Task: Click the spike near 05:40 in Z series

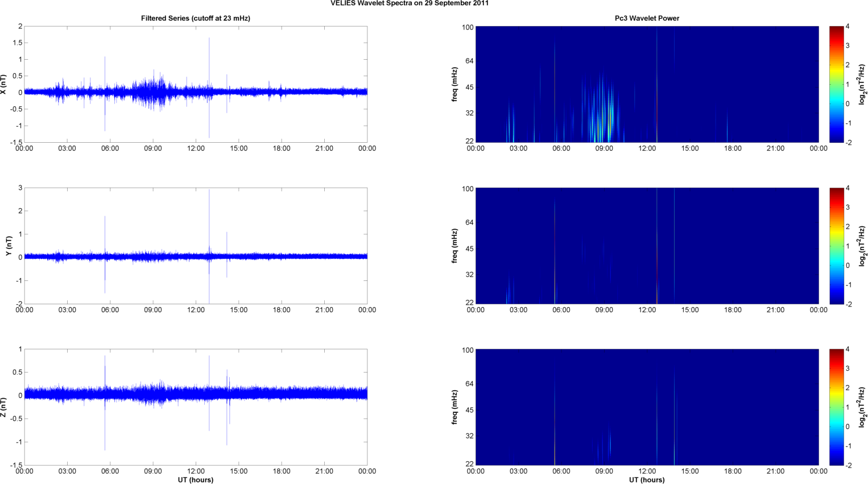Action: point(105,403)
